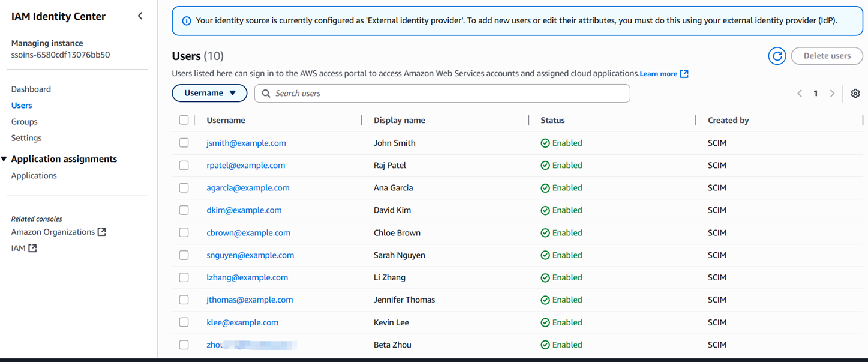Go to previous page arrow
Screen dimensions: 868x362
click(800, 94)
